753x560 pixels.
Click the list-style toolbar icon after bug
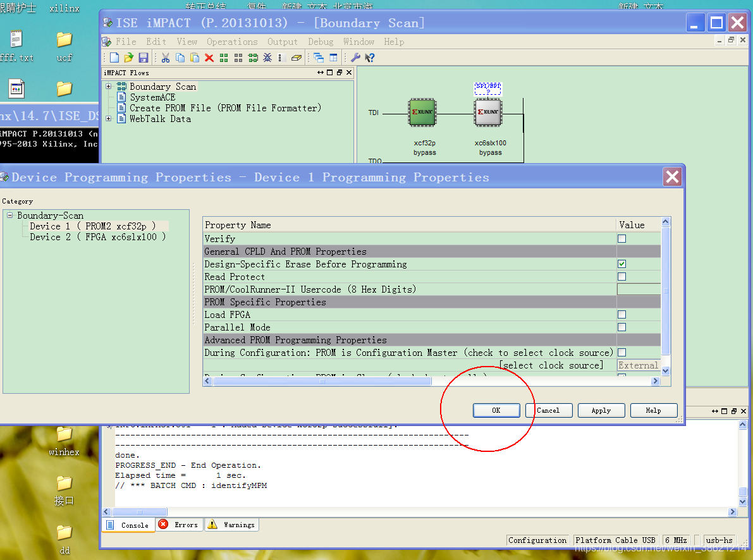[x=282, y=58]
